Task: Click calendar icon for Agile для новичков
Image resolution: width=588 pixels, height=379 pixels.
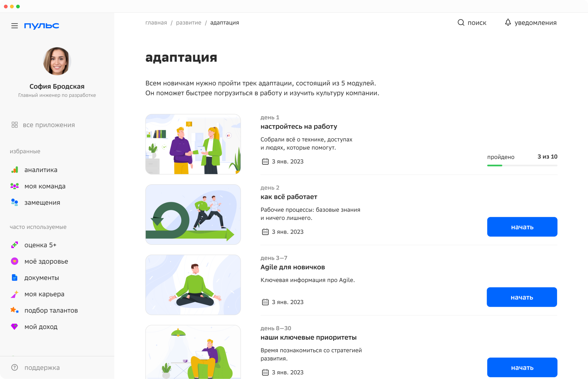Action: (265, 302)
